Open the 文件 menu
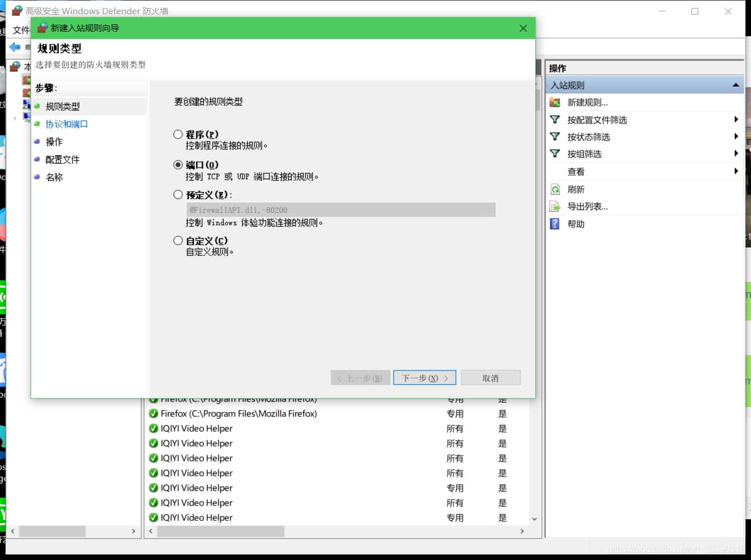 [20, 30]
